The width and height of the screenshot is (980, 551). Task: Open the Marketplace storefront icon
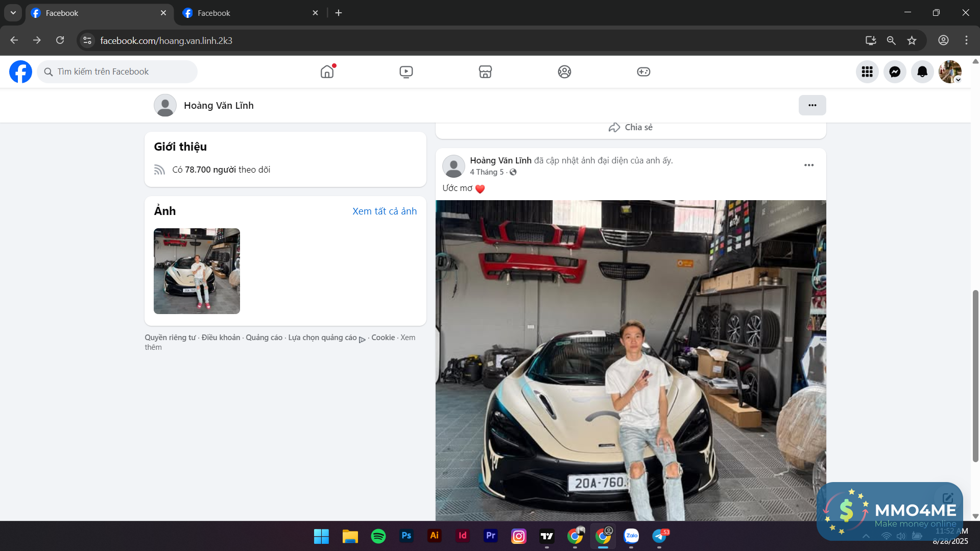(485, 72)
